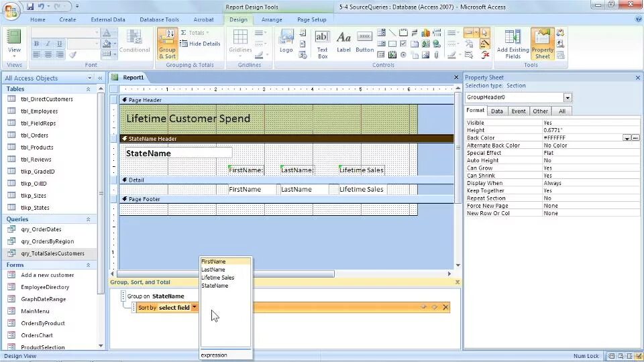Choose Lifetime Sales from the field list
644x362 pixels.
pyautogui.click(x=225, y=278)
